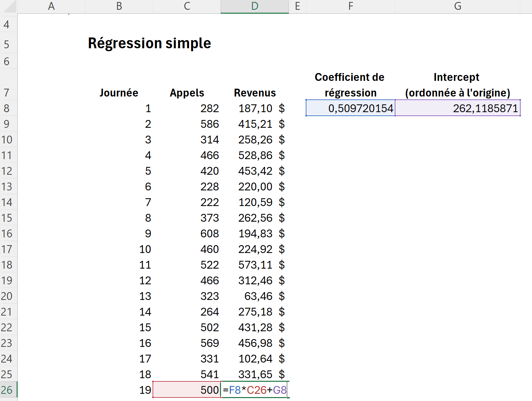Select the revenue cell showing 573,11 $
This screenshot has width=532, height=401.
[255, 265]
